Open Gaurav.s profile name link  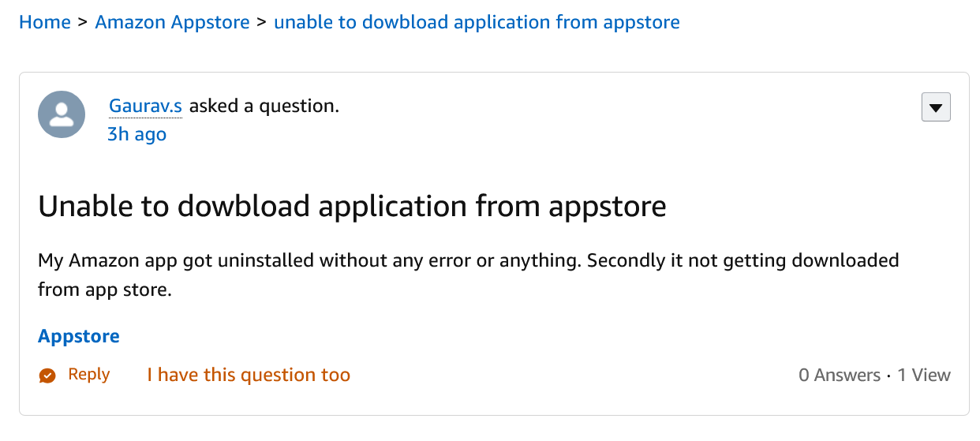point(145,106)
